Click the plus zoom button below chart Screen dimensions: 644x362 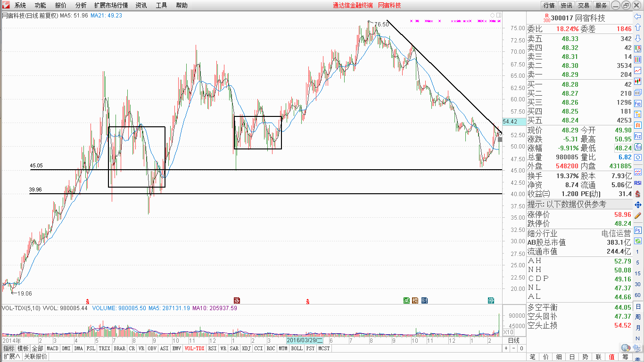pyautogui.click(x=506, y=348)
